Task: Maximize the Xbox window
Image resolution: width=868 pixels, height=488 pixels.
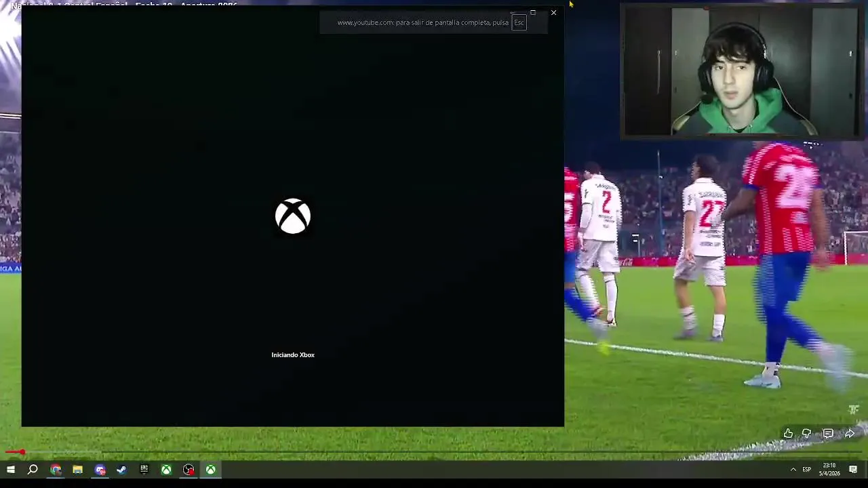Action: [533, 12]
